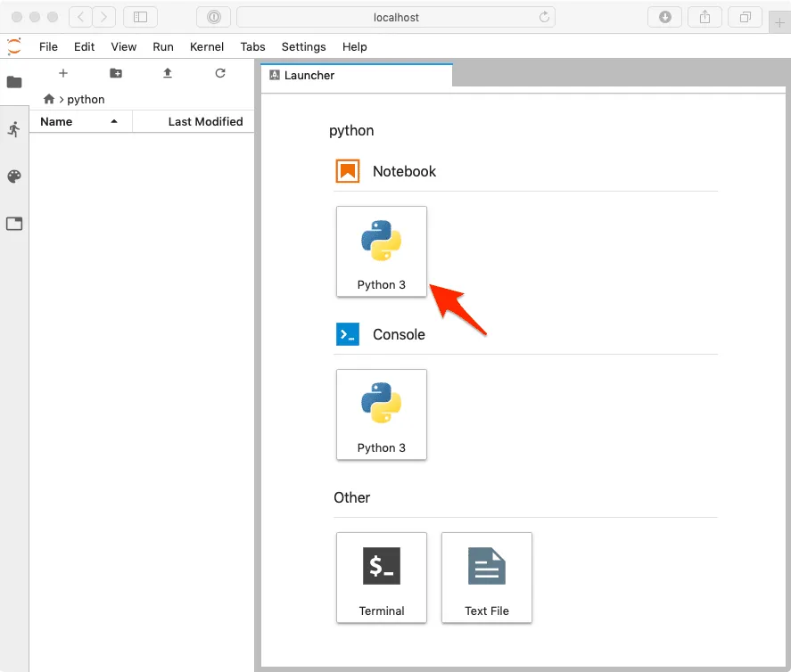The width and height of the screenshot is (791, 672).
Task: Create a new Text File
Action: coord(487,578)
